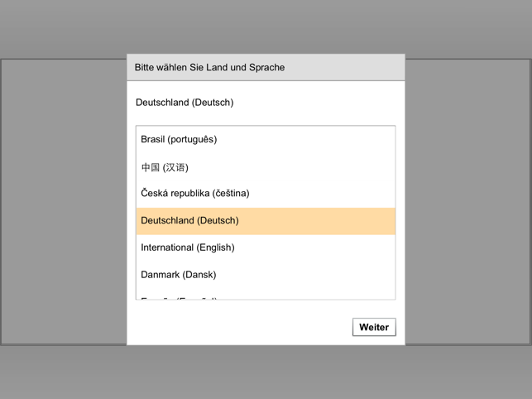Select the partially visible entry below Danmark

tap(179, 297)
